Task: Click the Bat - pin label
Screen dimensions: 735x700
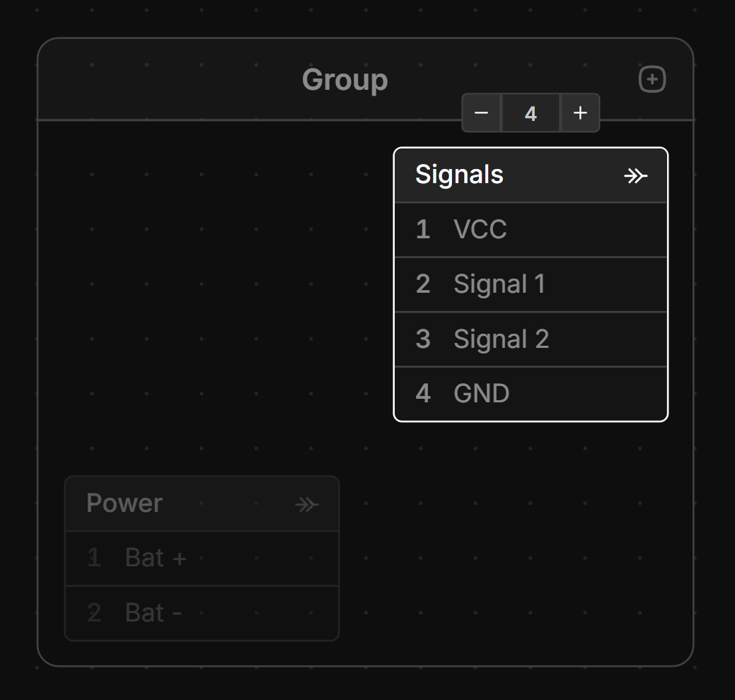Action: 154,613
